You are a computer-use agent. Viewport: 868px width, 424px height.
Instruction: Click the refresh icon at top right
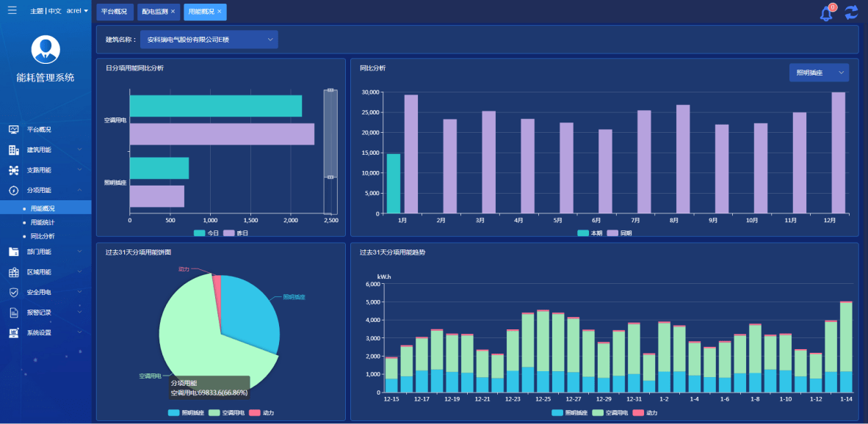[851, 12]
